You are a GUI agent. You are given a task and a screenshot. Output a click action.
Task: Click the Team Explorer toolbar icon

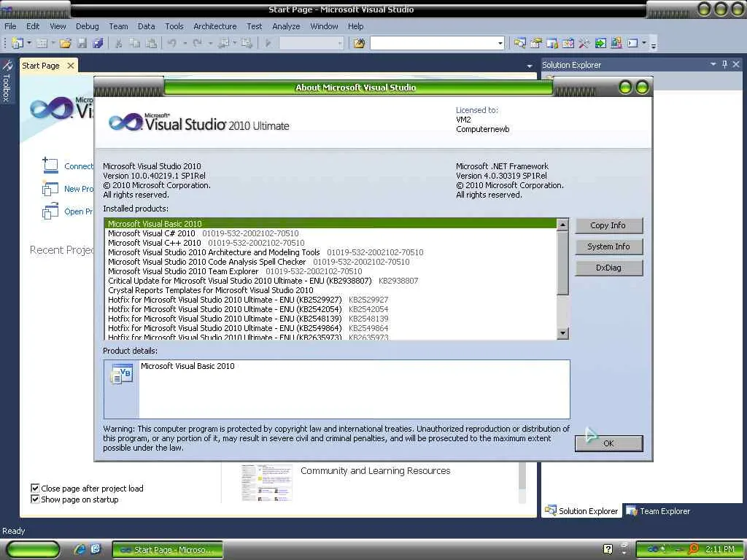click(x=552, y=43)
